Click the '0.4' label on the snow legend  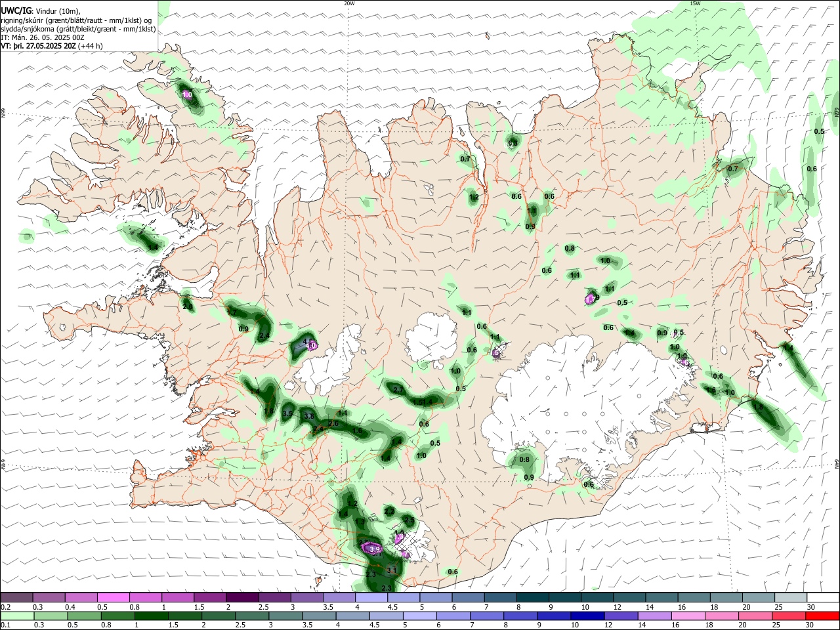[x=70, y=607]
